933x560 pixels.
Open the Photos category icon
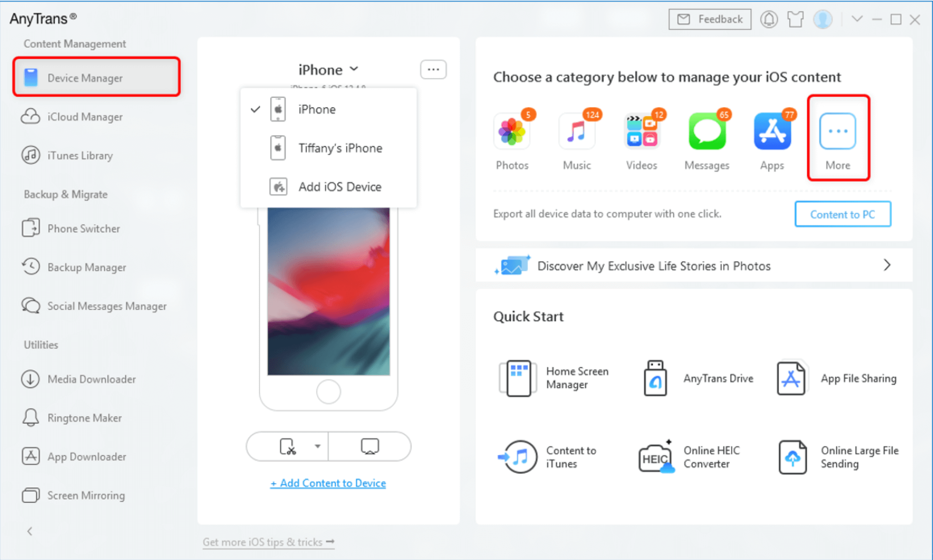(513, 132)
